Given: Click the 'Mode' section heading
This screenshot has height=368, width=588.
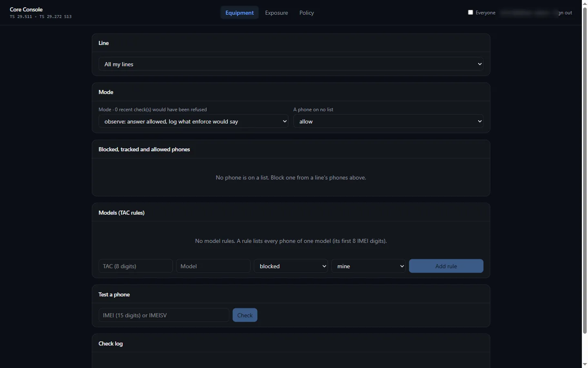Looking at the screenshot, I should (106, 92).
